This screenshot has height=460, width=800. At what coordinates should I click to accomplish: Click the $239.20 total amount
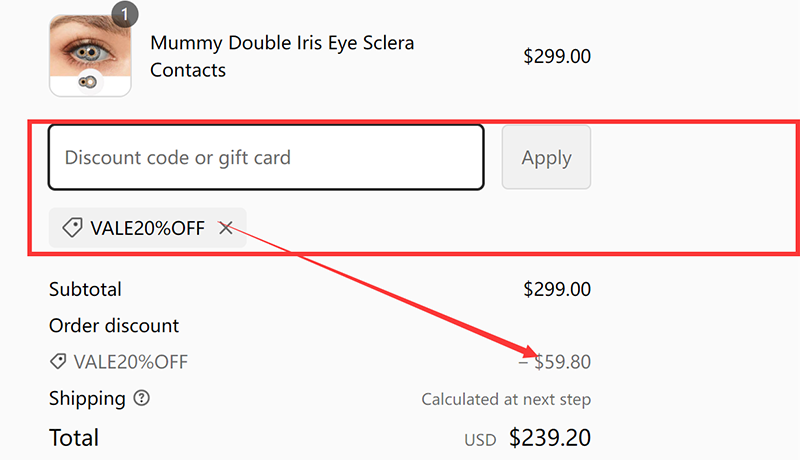point(550,438)
